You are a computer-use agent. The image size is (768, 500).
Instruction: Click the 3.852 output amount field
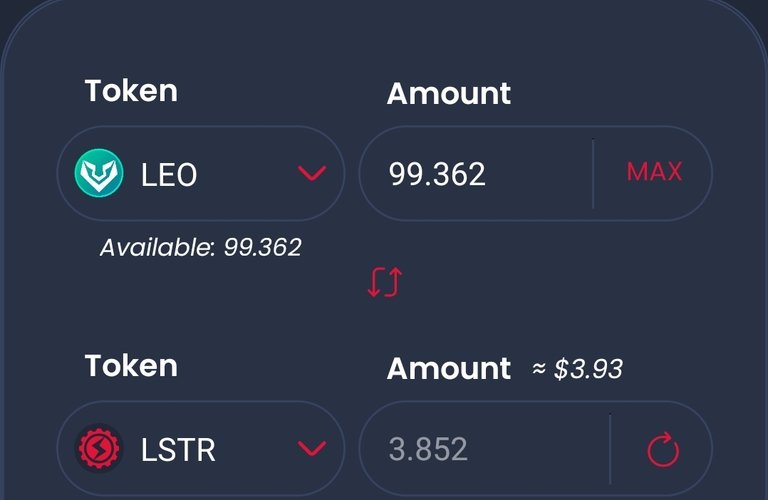(484, 449)
